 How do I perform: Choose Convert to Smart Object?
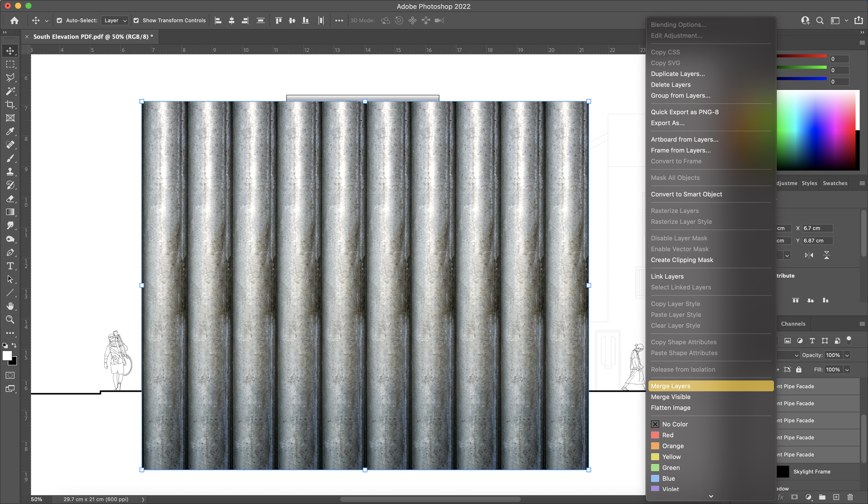tap(711, 194)
